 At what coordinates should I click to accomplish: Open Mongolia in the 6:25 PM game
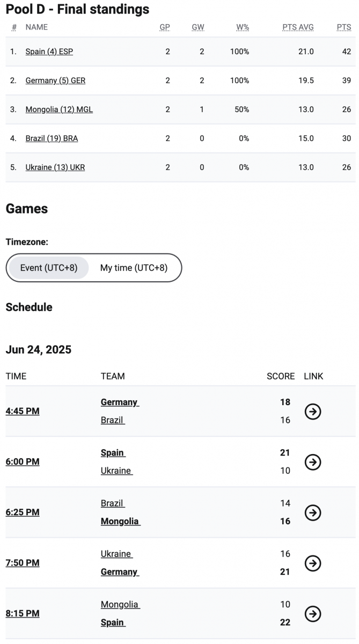[x=120, y=522]
